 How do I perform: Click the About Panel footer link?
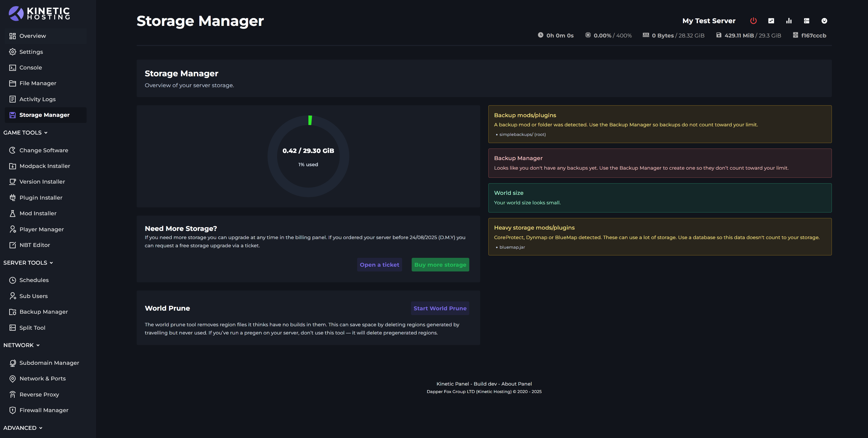516,384
